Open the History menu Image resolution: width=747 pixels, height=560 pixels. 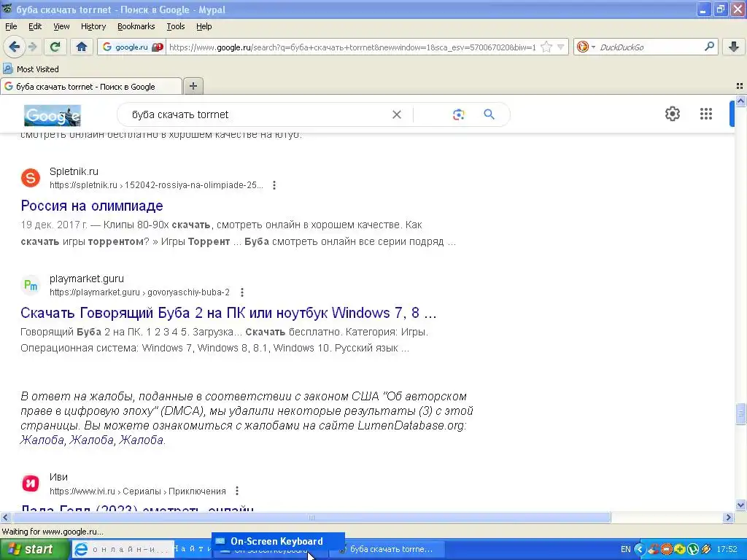93,26
